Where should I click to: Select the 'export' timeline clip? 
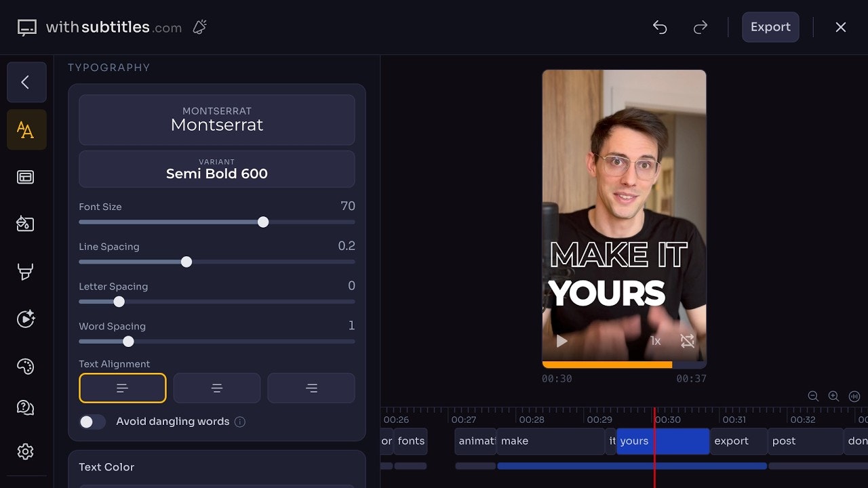click(x=738, y=441)
